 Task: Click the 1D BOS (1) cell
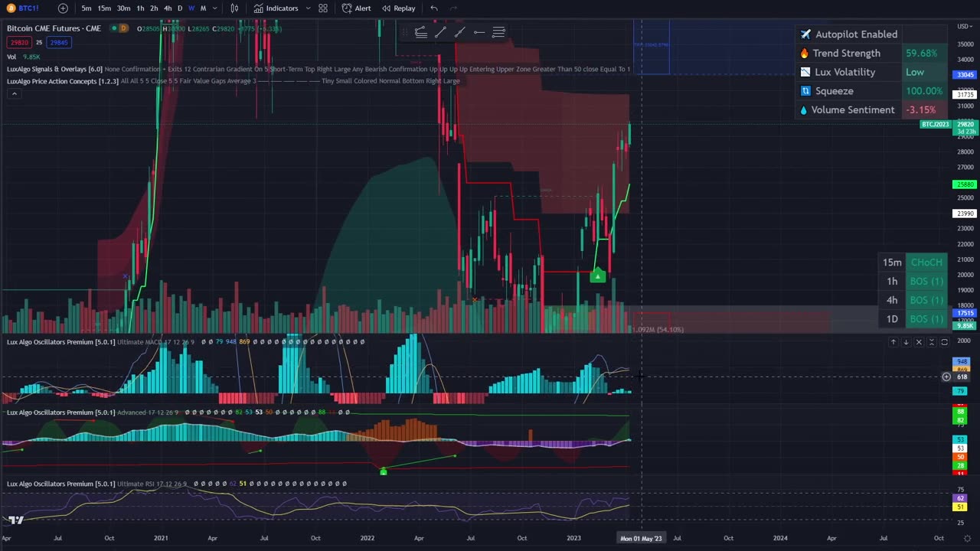pyautogui.click(x=926, y=319)
